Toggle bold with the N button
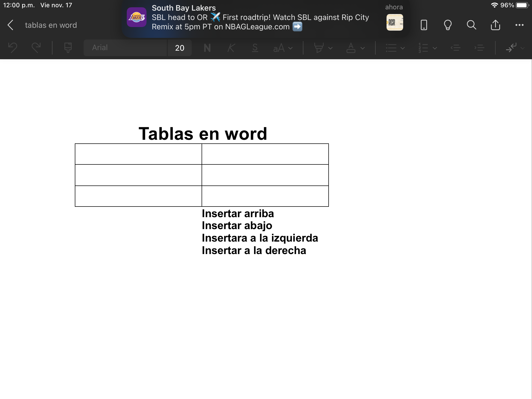 [207, 48]
